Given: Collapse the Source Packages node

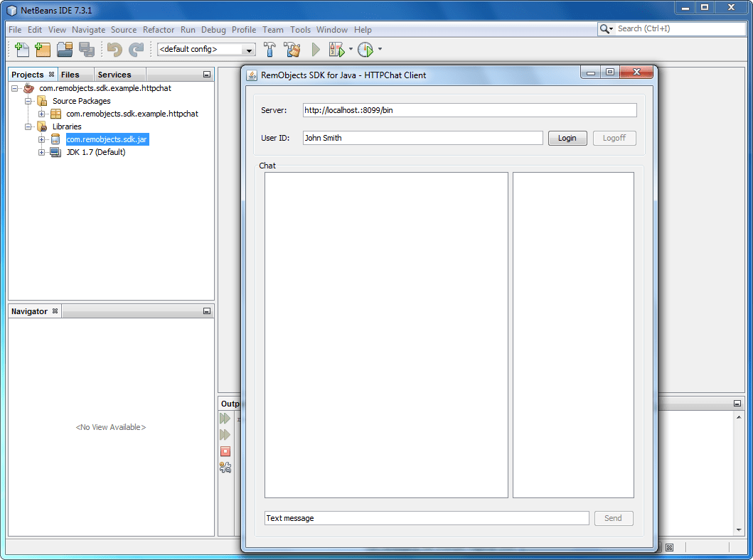Looking at the screenshot, I should pyautogui.click(x=28, y=101).
